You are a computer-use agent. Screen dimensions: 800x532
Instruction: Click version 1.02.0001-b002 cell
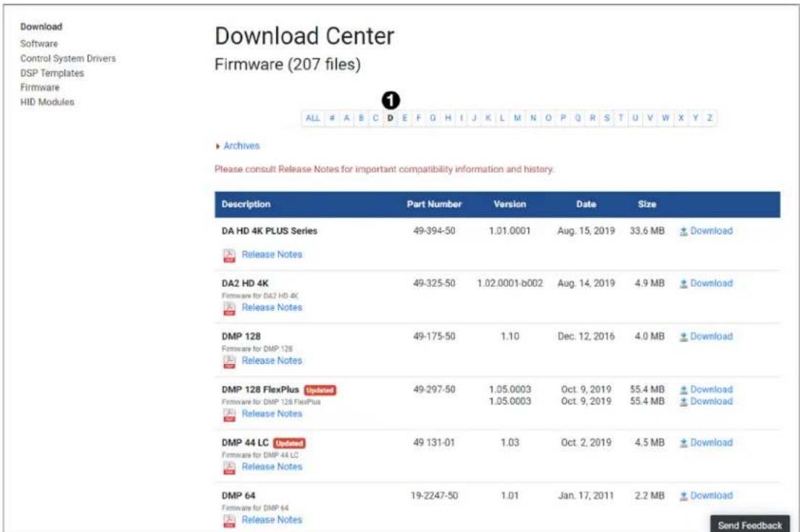point(509,283)
